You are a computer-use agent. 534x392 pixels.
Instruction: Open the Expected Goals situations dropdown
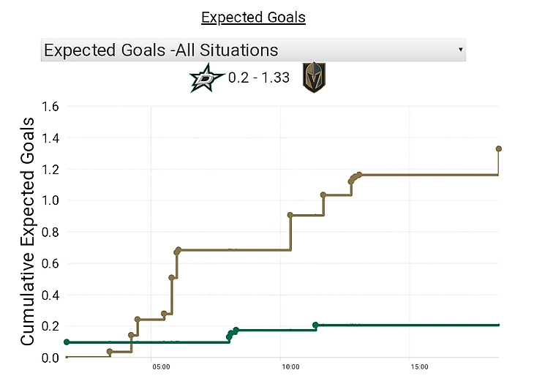pos(252,50)
